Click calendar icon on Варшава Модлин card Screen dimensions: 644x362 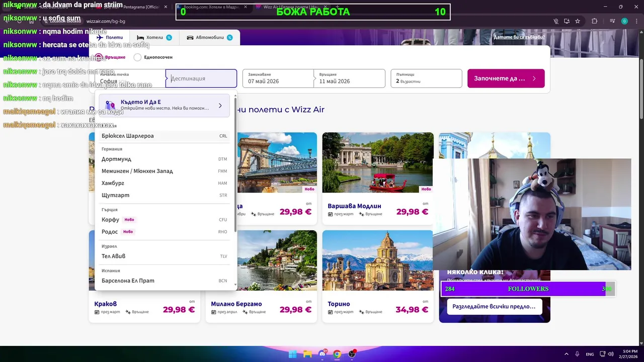[330, 214]
